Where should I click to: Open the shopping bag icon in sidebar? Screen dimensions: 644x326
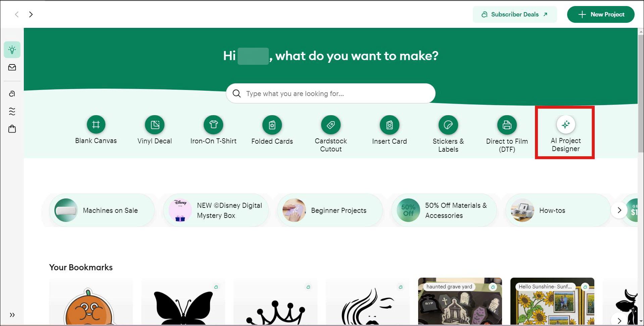click(x=12, y=129)
